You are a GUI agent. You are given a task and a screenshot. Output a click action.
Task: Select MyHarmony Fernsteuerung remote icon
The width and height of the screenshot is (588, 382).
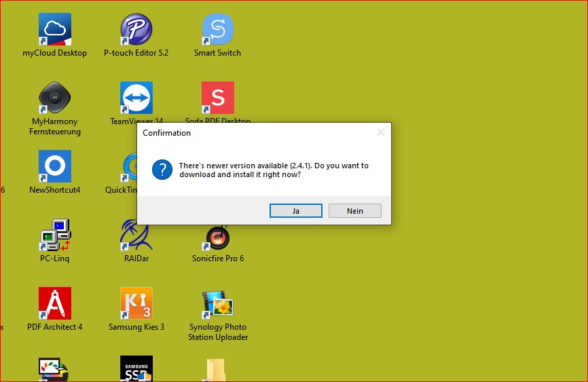click(x=55, y=98)
